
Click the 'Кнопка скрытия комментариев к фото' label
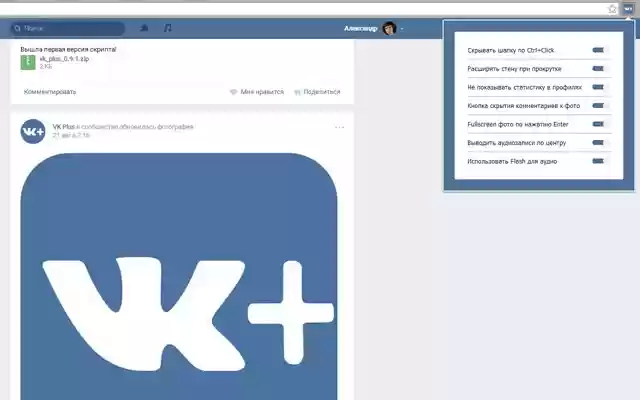(x=524, y=106)
